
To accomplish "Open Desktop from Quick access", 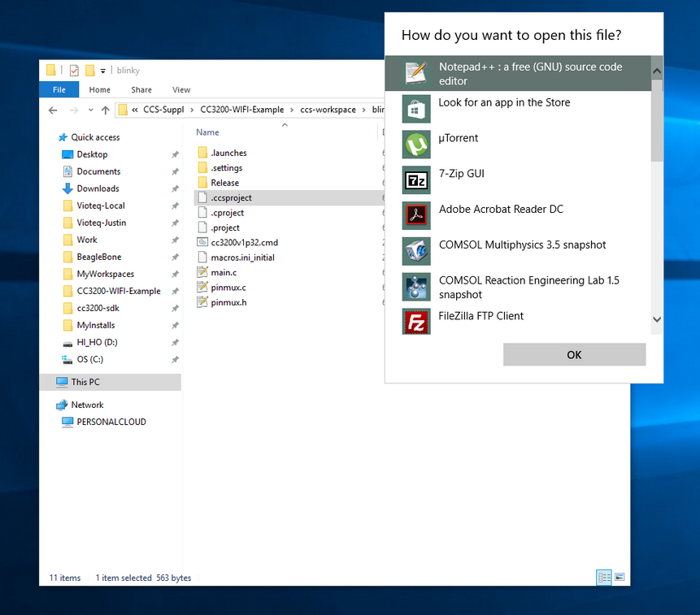I will point(92,154).
